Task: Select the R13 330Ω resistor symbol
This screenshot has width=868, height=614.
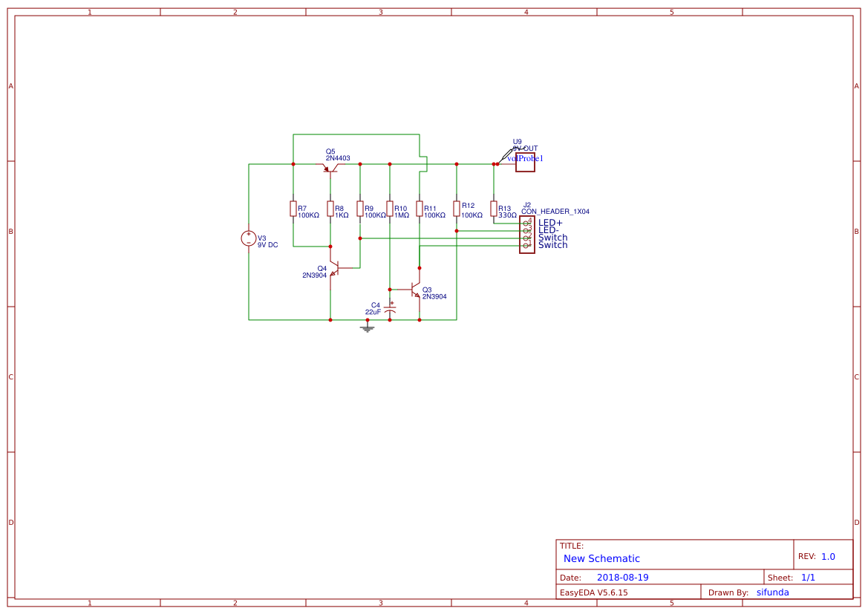Action: point(494,209)
